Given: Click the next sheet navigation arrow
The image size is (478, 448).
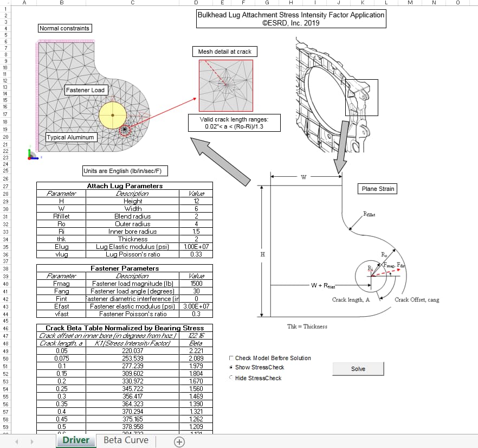Looking at the screenshot, I should tap(31, 441).
